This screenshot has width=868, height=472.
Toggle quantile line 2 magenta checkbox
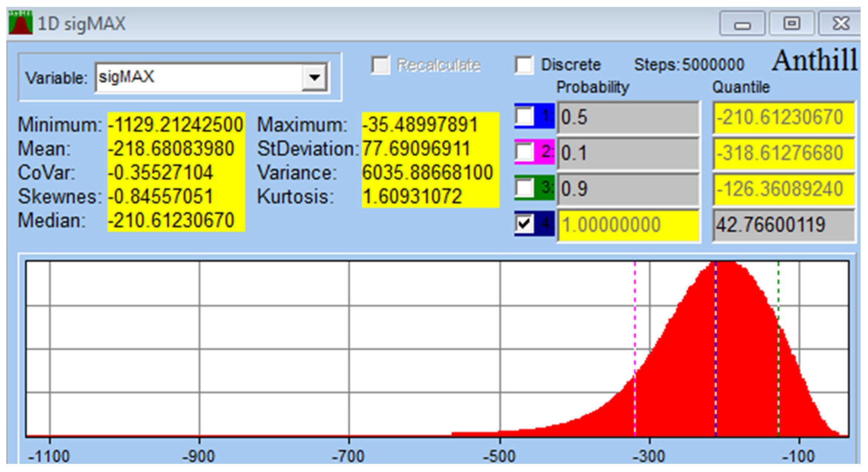[524, 152]
